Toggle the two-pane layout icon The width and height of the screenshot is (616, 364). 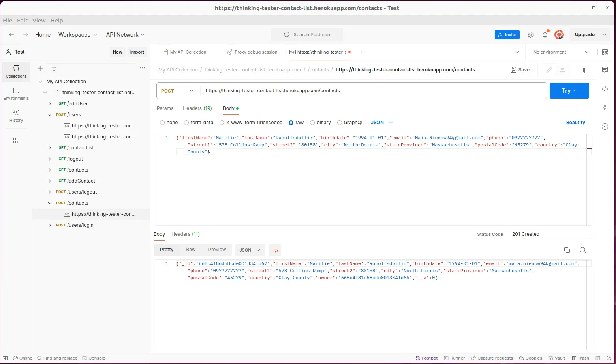598,358
